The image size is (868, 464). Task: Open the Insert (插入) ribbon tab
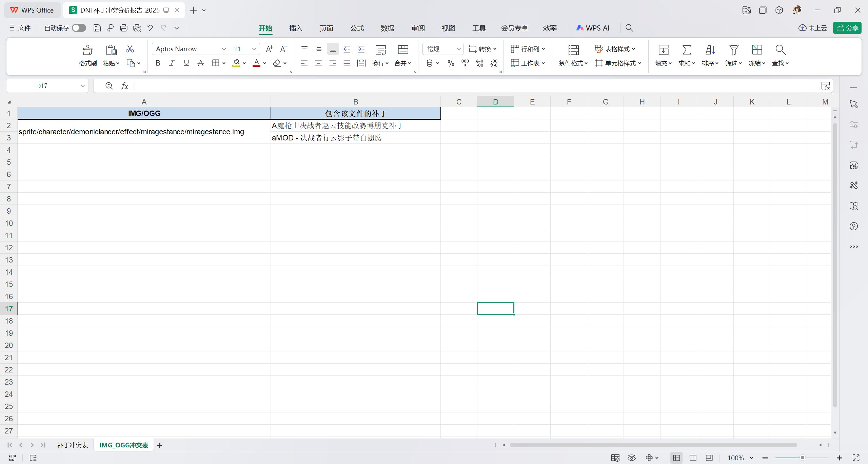(x=296, y=28)
